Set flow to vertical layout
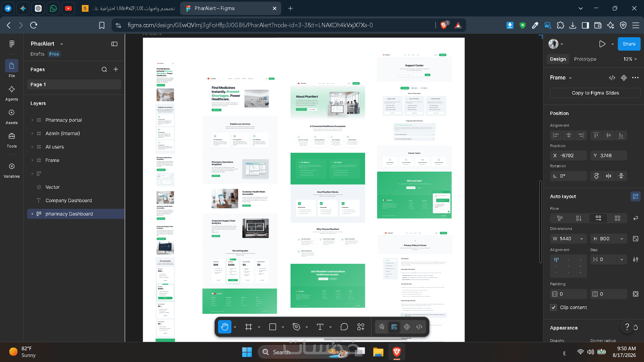Viewport: 644px width, 362px height. [x=579, y=218]
